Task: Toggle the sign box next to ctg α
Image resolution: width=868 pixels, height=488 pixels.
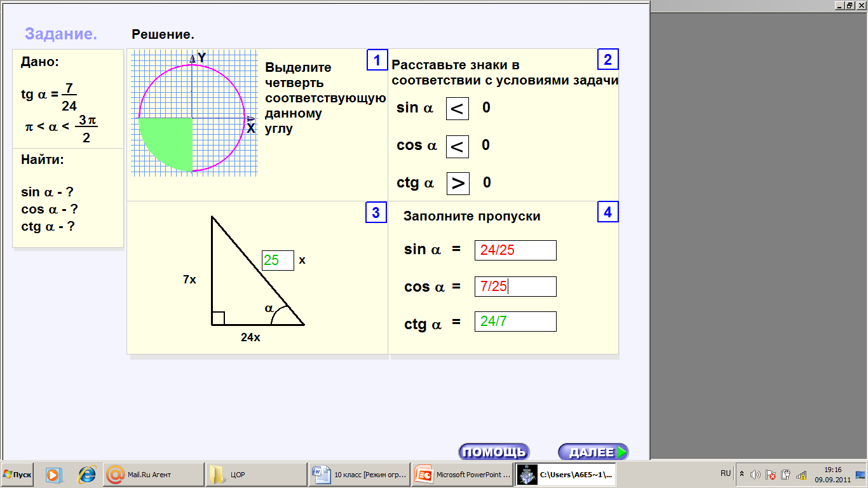Action: (x=458, y=183)
